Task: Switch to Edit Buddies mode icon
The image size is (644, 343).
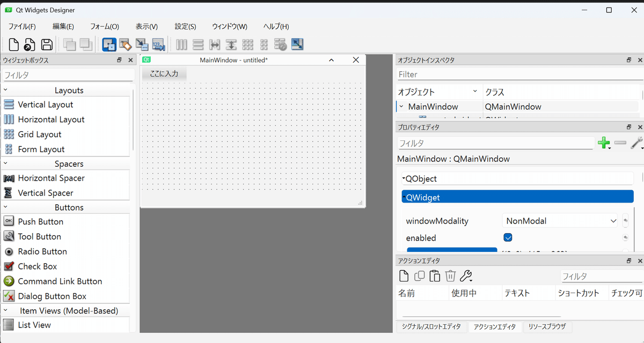Action: pyautogui.click(x=142, y=44)
